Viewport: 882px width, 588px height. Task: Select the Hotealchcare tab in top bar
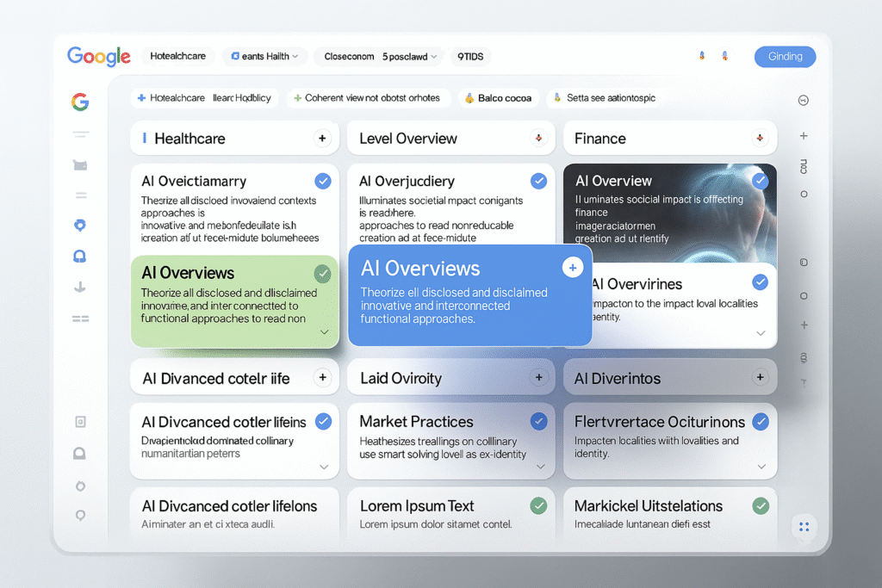pos(177,57)
